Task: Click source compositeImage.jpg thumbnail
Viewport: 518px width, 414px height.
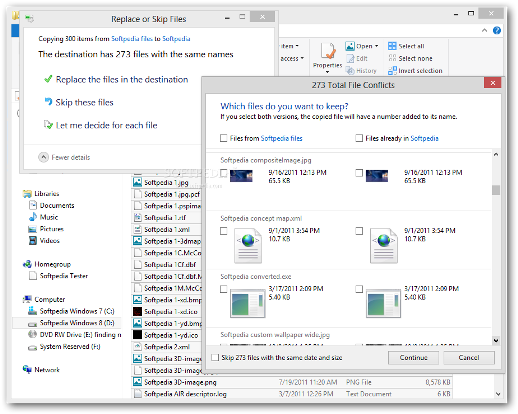Action: [x=241, y=176]
